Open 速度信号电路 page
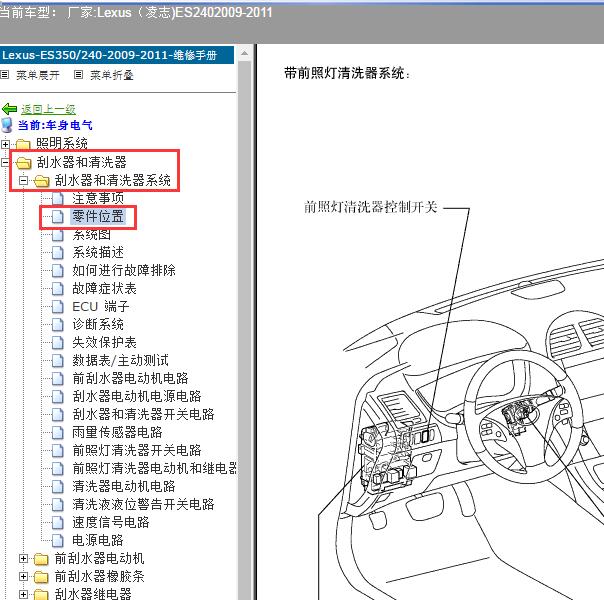 (111, 522)
